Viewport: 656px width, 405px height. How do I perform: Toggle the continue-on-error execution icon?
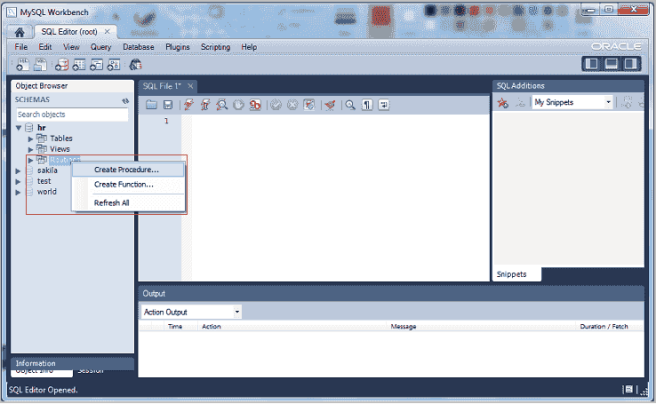click(255, 105)
